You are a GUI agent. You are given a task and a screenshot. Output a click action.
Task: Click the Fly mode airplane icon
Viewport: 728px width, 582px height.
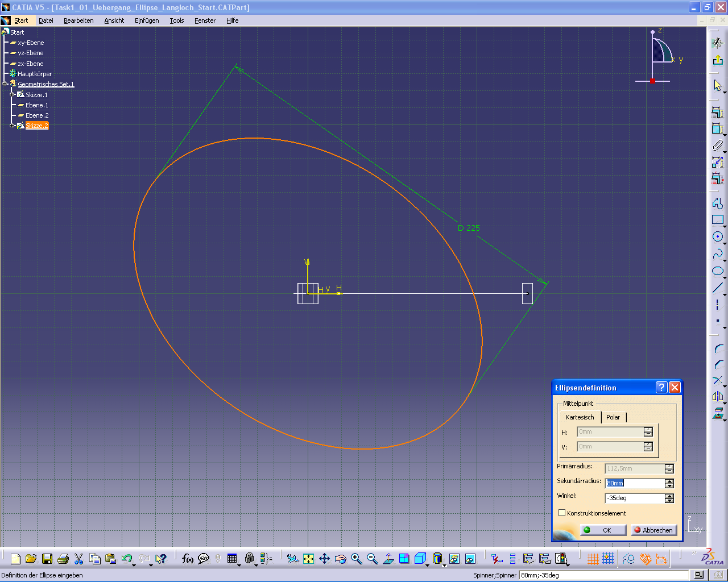293,559
